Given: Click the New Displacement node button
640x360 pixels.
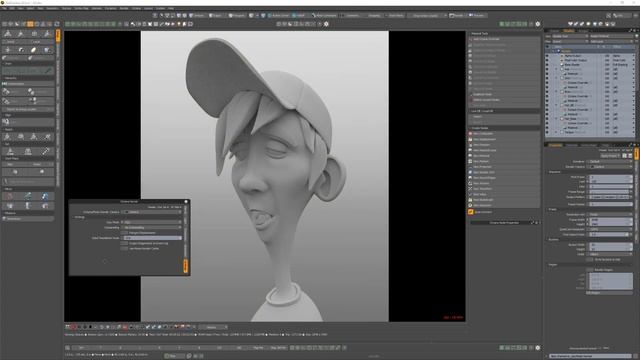Looking at the screenshot, I should 504,139.
